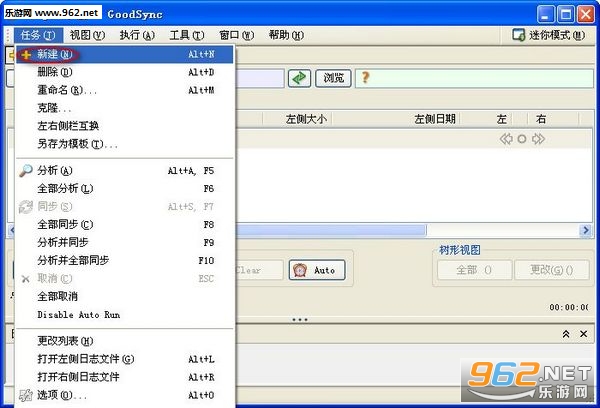The width and height of the screenshot is (600, 408).
Task: Click the orange question mark icon
Action: tap(365, 78)
